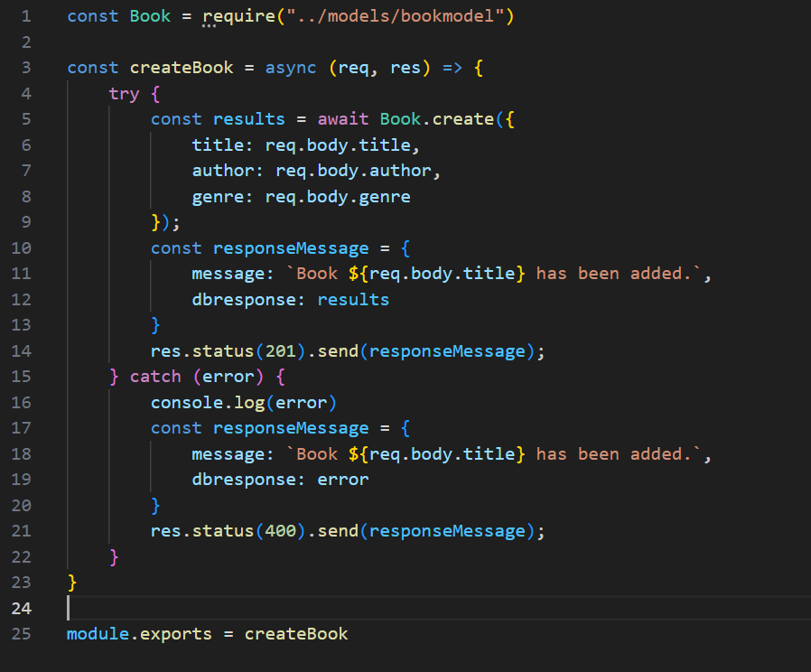Screen dimensions: 811x672
Task: Click the template string message on line 18
Action: 494,453
